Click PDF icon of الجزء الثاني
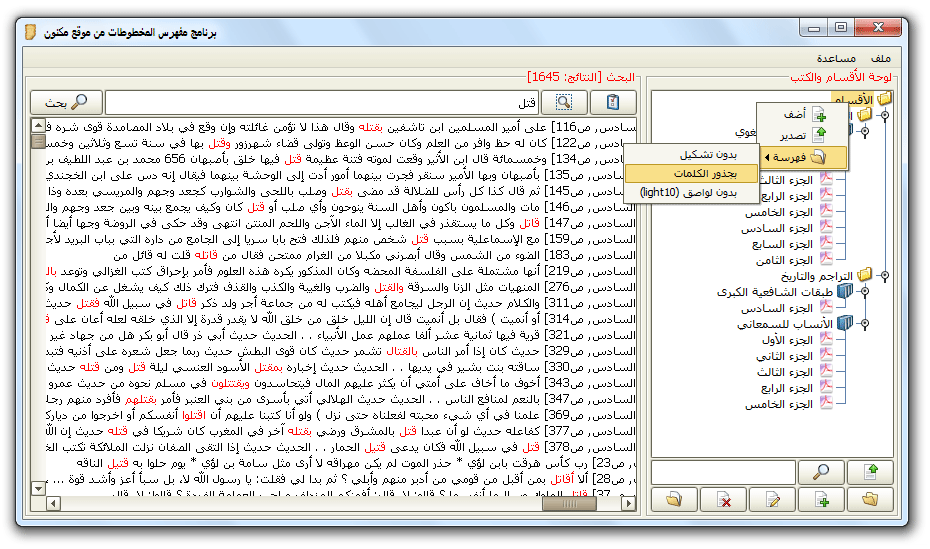 pos(826,355)
